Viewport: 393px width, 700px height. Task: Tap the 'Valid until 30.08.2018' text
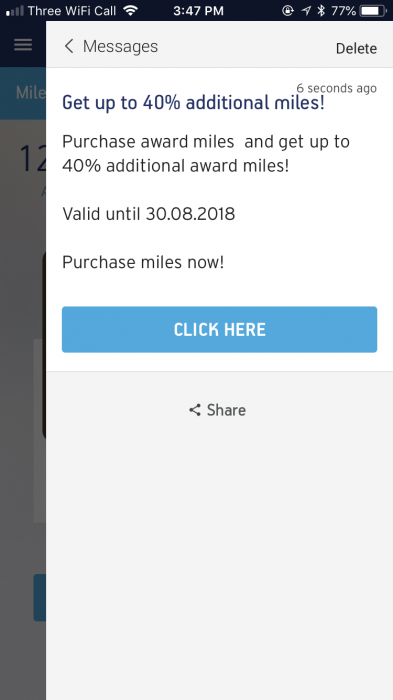tap(148, 214)
